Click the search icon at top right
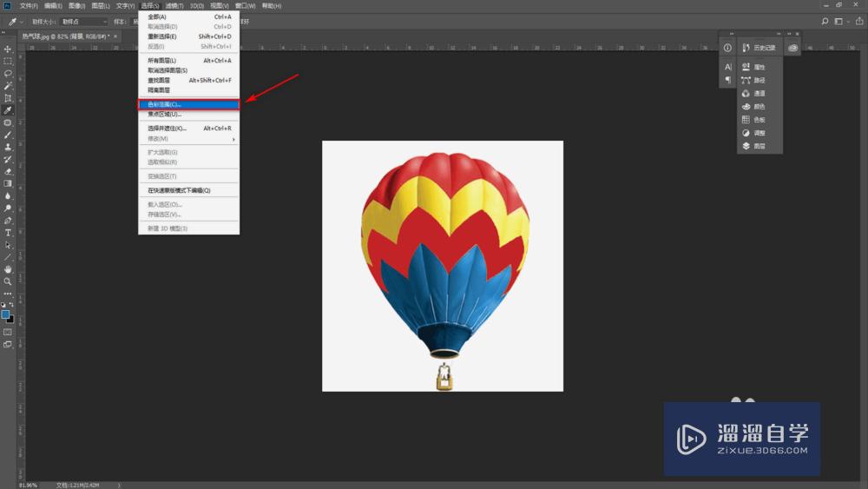This screenshot has height=489, width=868. click(x=825, y=21)
